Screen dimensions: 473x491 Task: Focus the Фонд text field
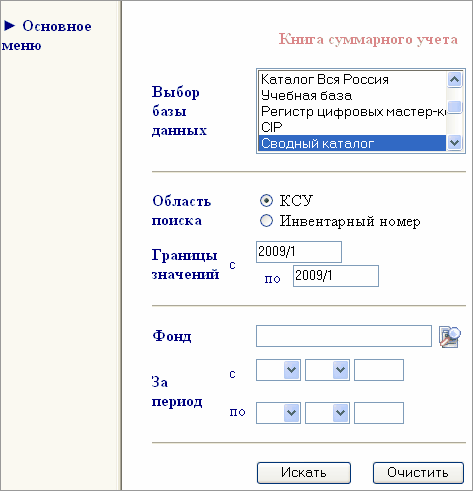click(x=344, y=336)
